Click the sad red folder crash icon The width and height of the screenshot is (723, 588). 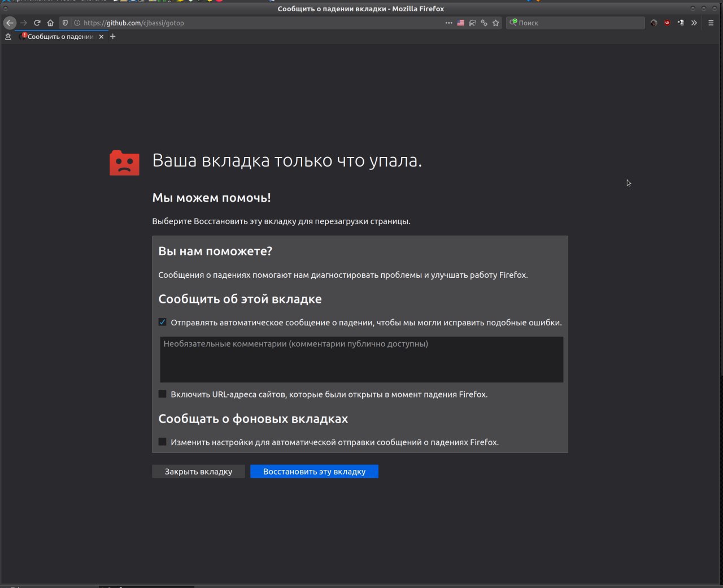click(124, 163)
